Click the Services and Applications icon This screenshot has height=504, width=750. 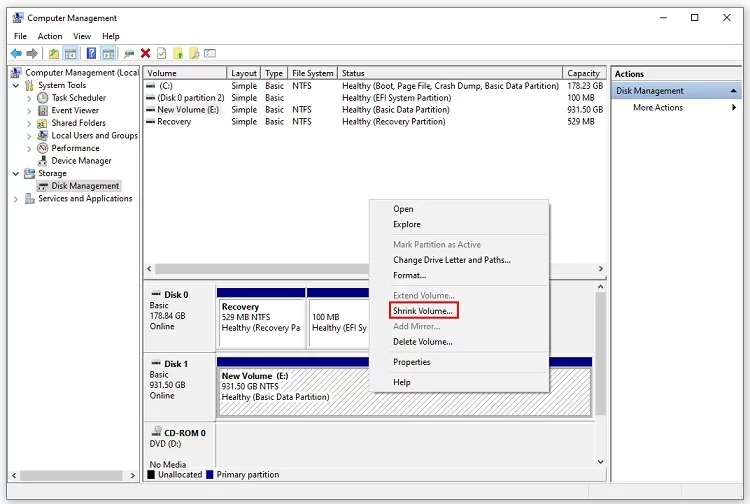pos(30,198)
